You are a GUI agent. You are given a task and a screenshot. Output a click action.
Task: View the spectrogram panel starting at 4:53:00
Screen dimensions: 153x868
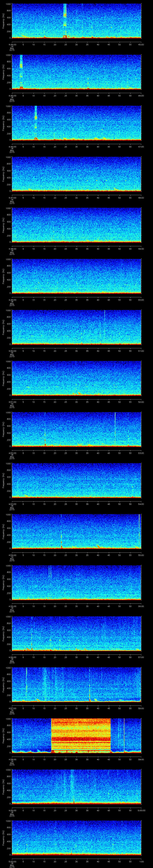click(x=76, y=481)
